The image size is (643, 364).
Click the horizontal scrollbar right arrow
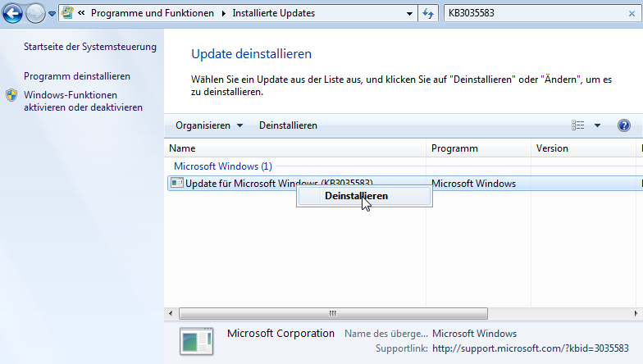click(636, 313)
